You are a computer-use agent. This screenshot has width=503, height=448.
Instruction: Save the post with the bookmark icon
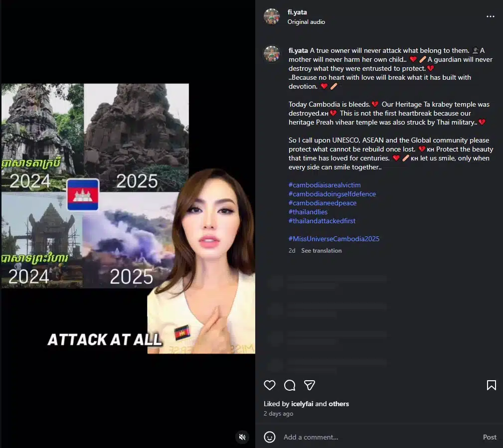[x=491, y=385]
